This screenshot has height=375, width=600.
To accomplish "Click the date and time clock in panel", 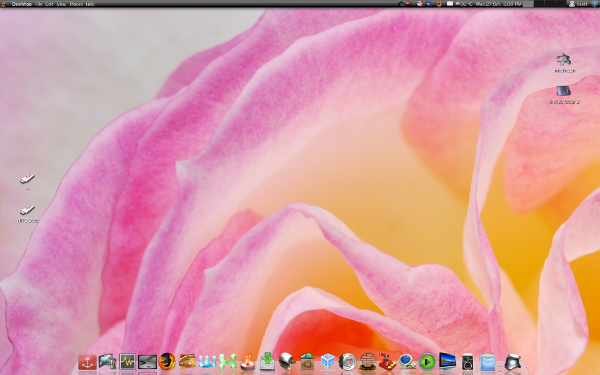I will (498, 4).
